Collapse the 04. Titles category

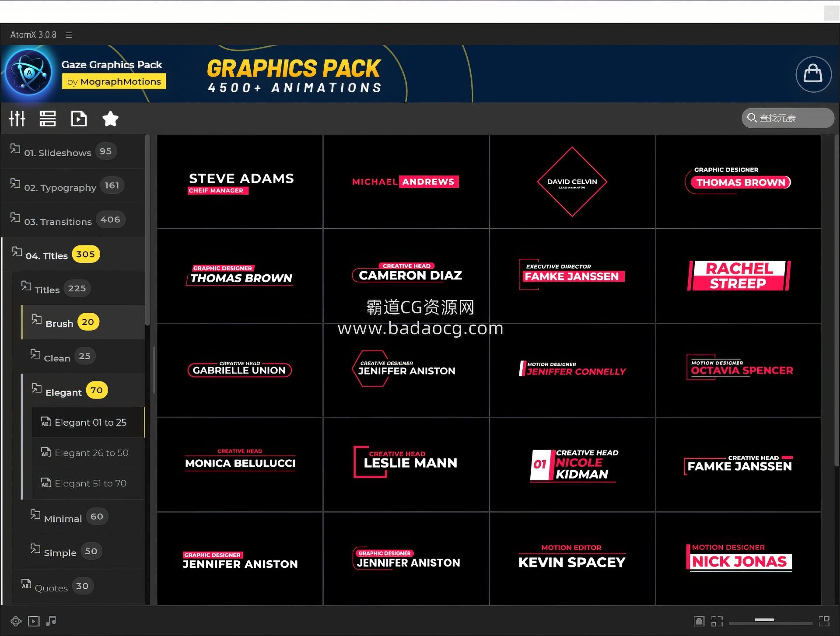tap(73, 254)
